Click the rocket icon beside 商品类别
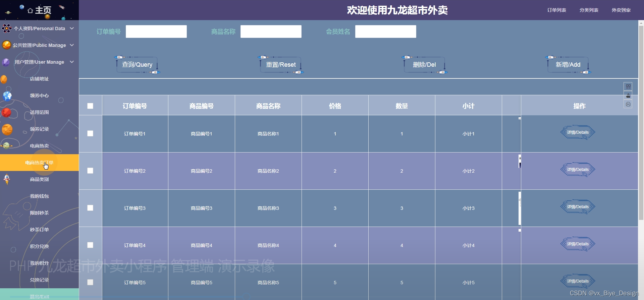This screenshot has height=300, width=644. (x=7, y=179)
